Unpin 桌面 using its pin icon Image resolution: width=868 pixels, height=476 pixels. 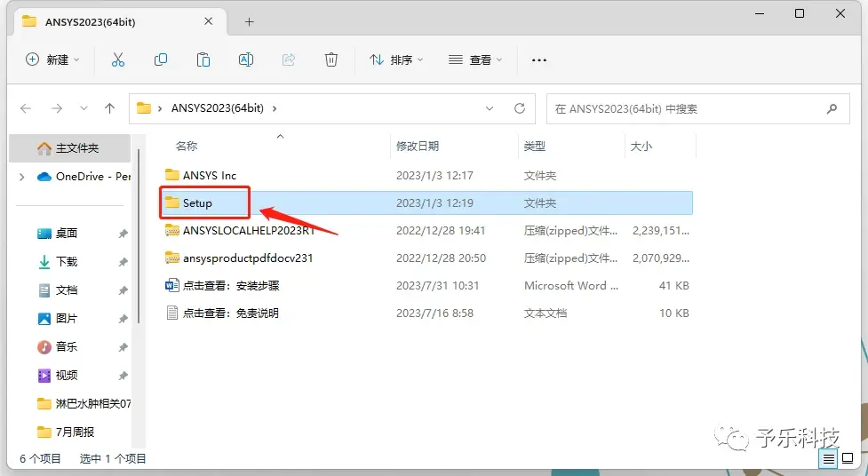123,234
